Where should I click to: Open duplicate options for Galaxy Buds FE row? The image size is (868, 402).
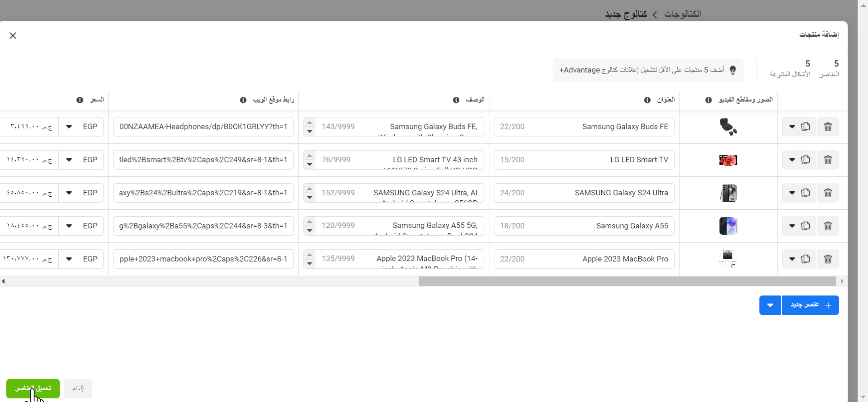coord(792,127)
